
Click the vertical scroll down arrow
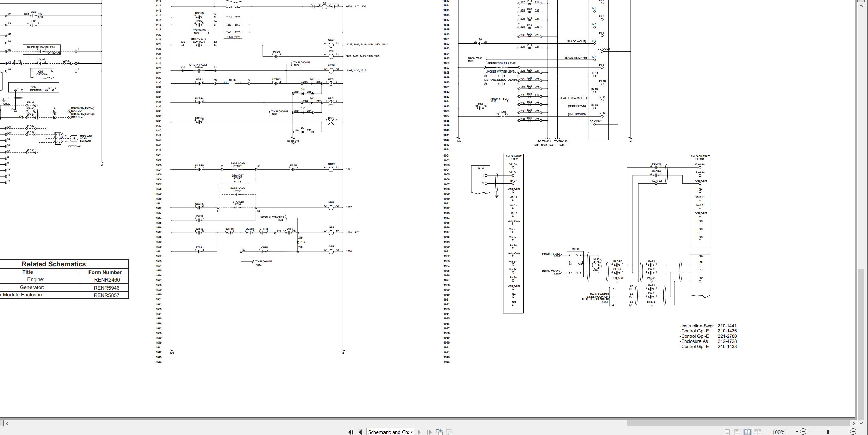(x=861, y=423)
